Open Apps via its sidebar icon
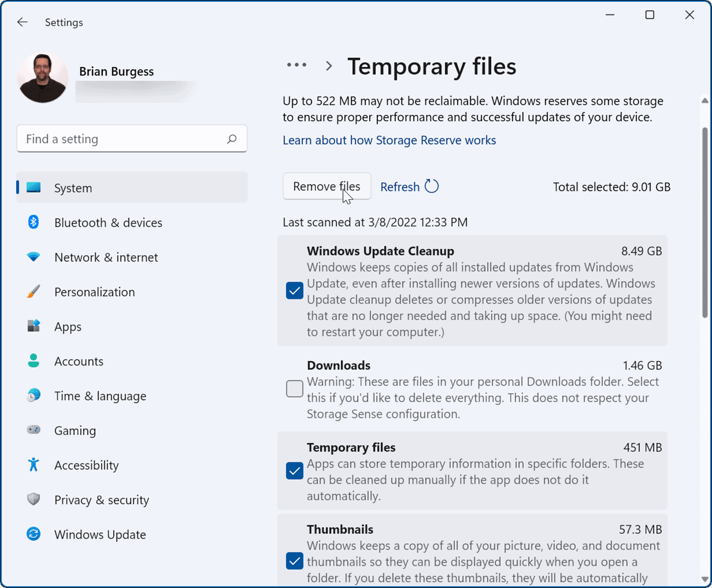This screenshot has width=712, height=588. pos(33,326)
